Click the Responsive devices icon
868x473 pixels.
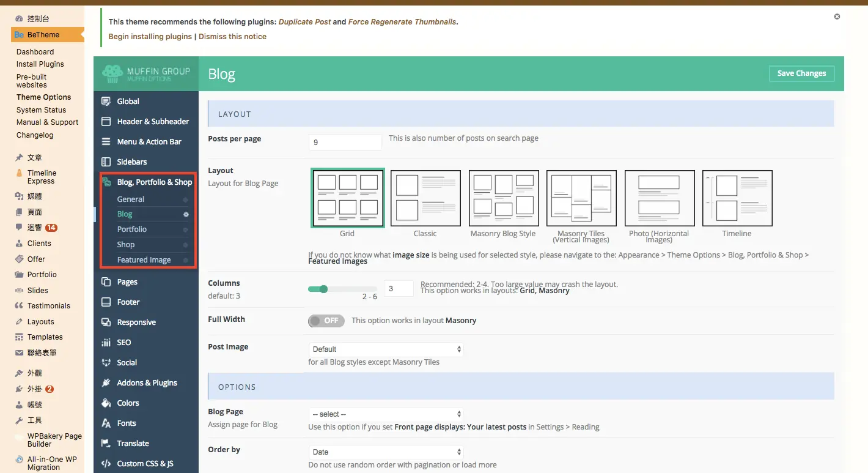[106, 322]
